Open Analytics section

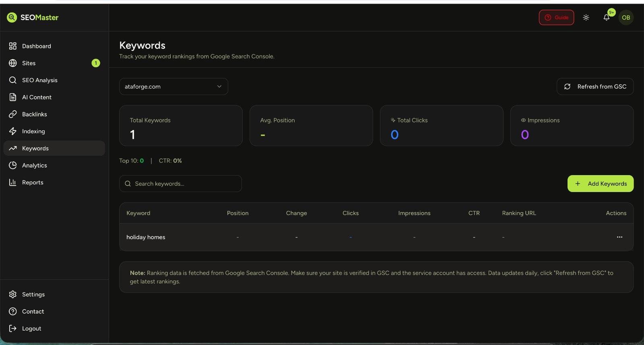[54, 165]
